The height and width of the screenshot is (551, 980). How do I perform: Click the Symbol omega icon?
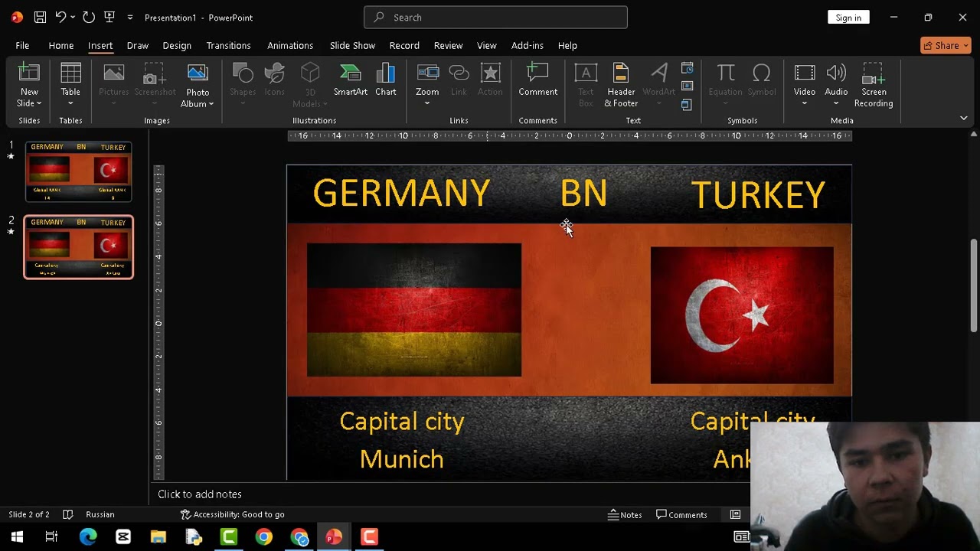[x=762, y=73]
